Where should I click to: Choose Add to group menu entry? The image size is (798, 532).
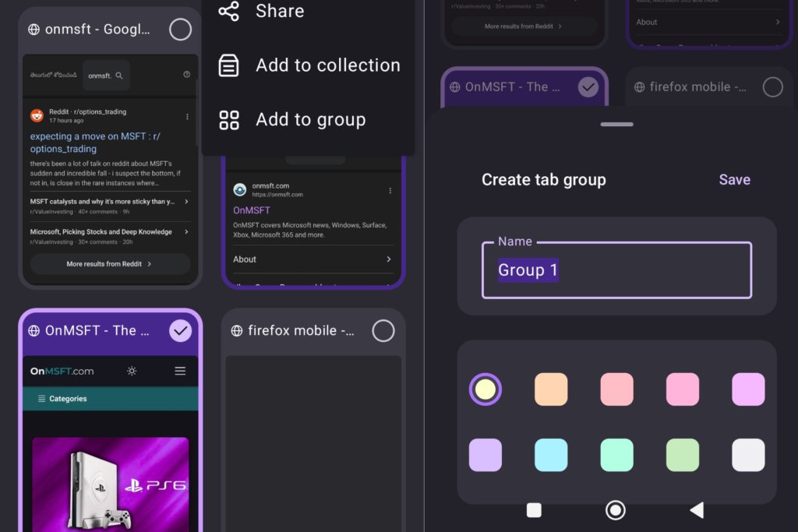tap(310, 120)
